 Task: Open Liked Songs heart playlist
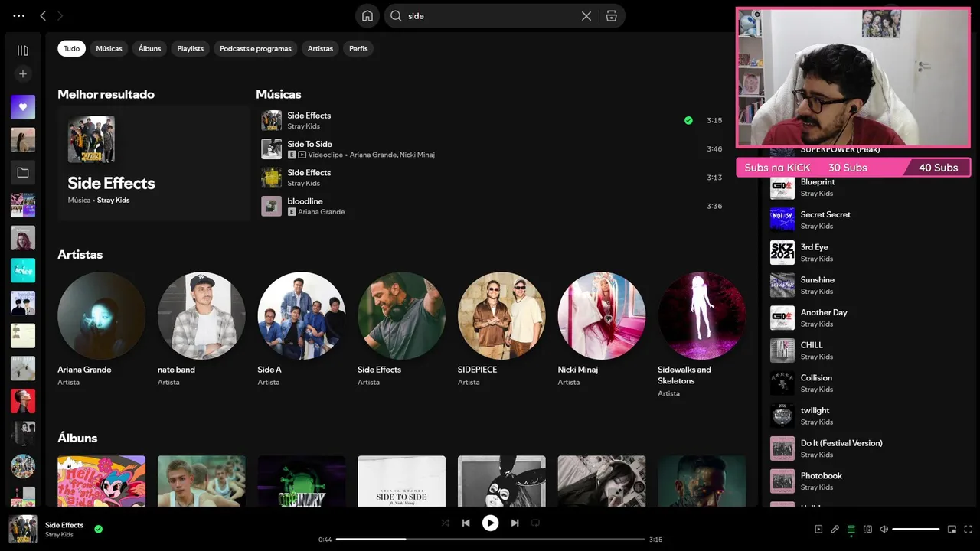(23, 107)
